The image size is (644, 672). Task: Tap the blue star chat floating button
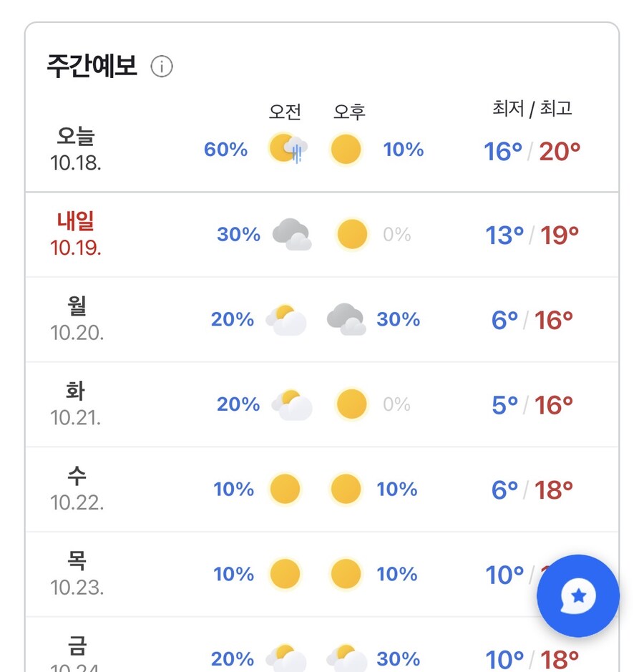[x=577, y=595]
